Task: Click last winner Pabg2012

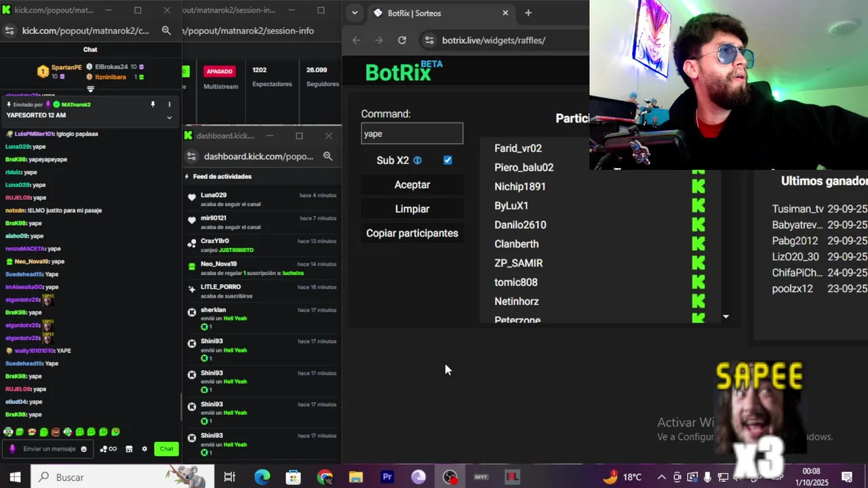Action: 795,241
